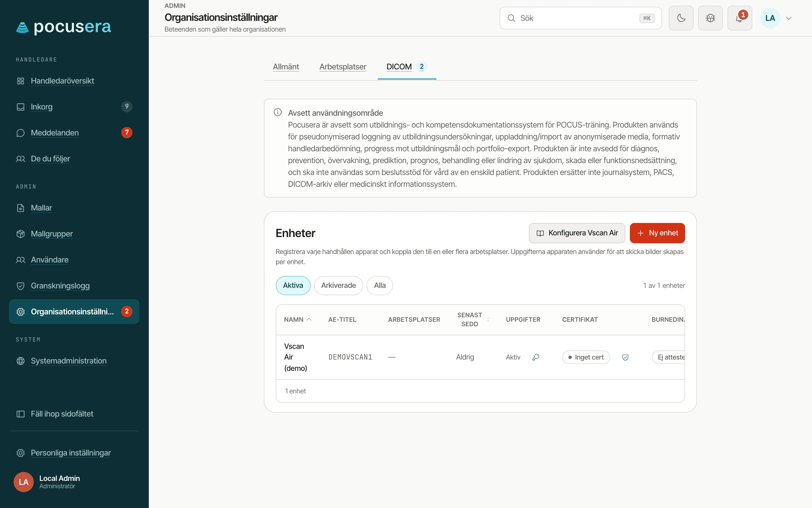Open Användare page
The image size is (812, 508).
point(74,260)
